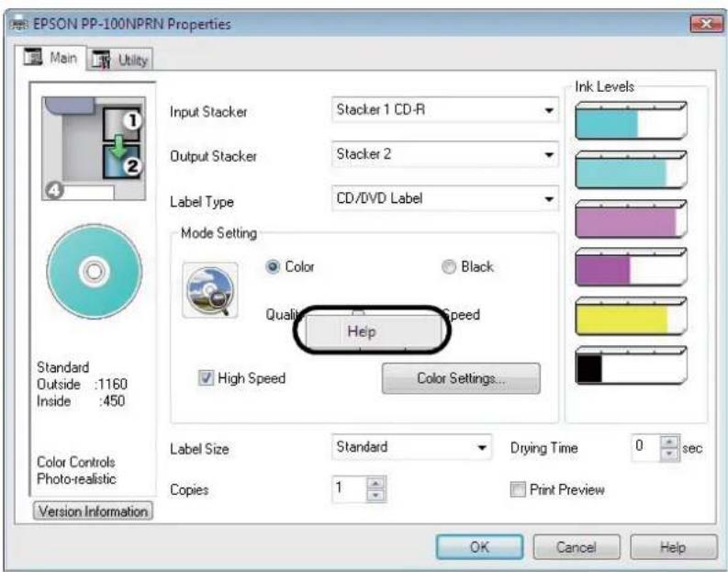
Task: Decrease the Copies value
Action: (x=376, y=496)
